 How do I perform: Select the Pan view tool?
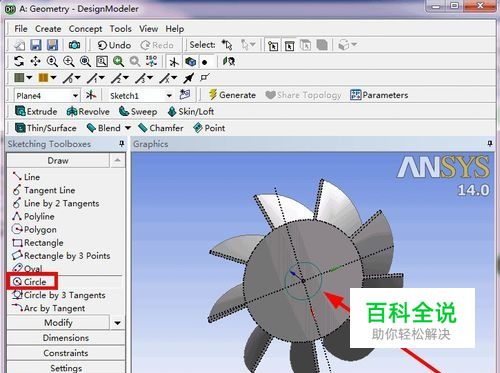36,61
